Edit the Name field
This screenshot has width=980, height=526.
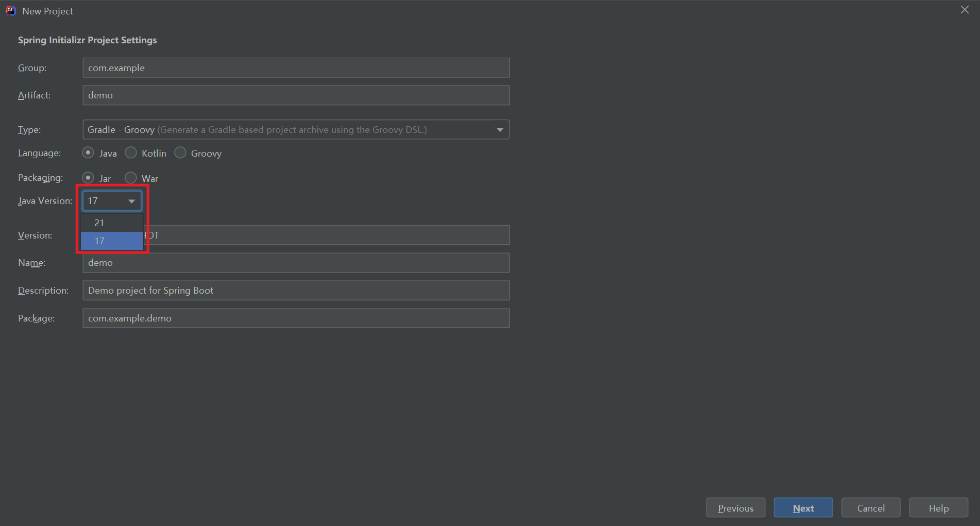point(296,263)
